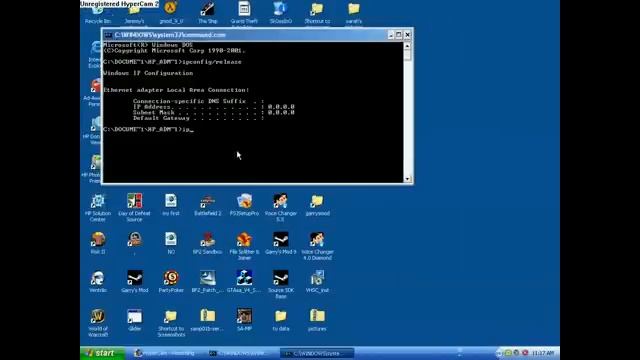
Task: Click the red system tray icon
Action: tap(525, 353)
